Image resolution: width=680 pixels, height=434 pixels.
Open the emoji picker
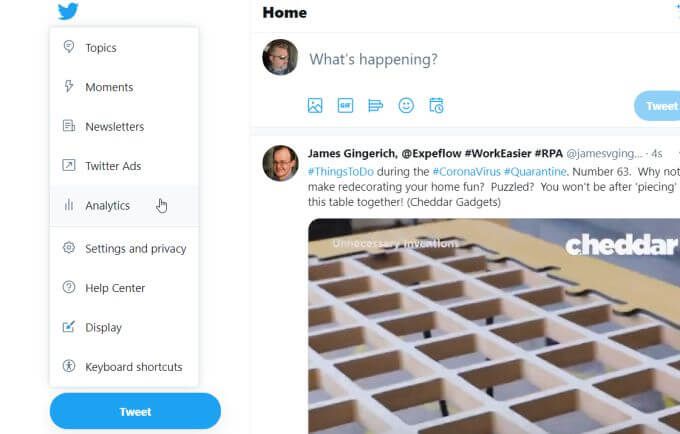[x=406, y=105]
